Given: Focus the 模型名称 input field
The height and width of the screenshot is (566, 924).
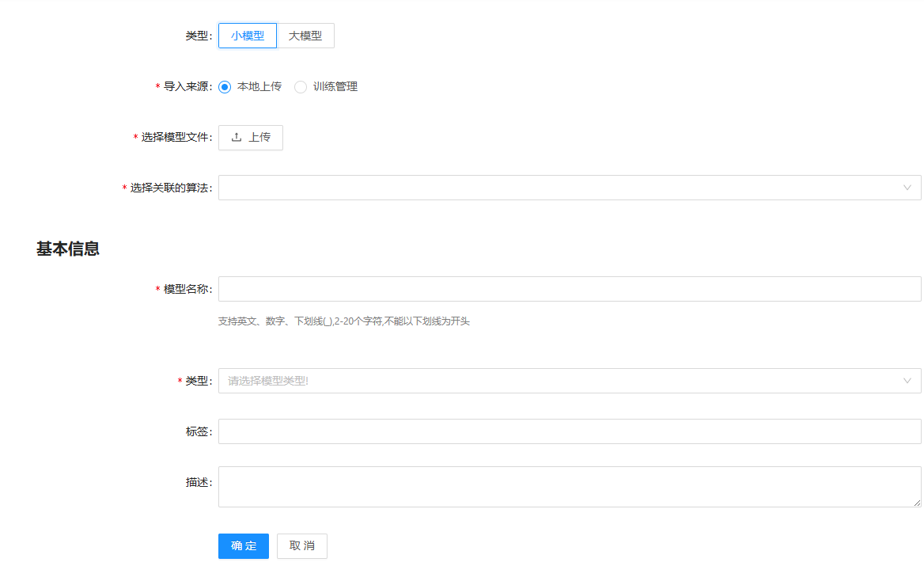Looking at the screenshot, I should click(569, 289).
